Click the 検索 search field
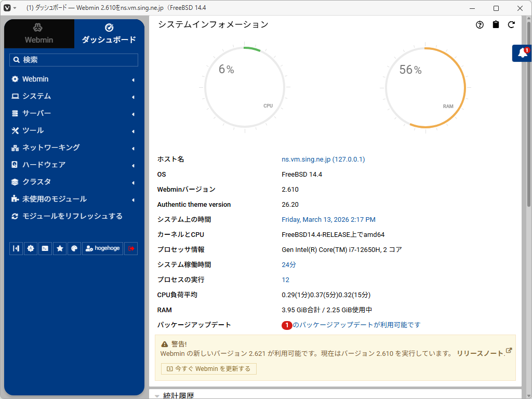Image resolution: width=532 pixels, height=399 pixels. [74, 60]
